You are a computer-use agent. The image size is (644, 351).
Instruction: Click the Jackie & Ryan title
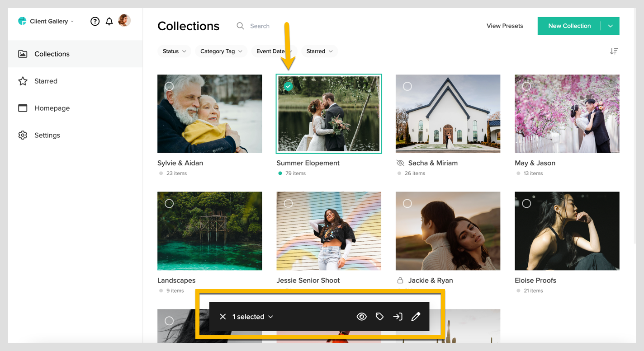[431, 281]
